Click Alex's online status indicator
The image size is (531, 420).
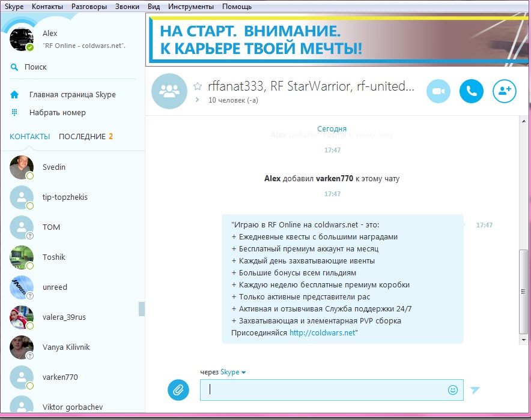(30, 47)
